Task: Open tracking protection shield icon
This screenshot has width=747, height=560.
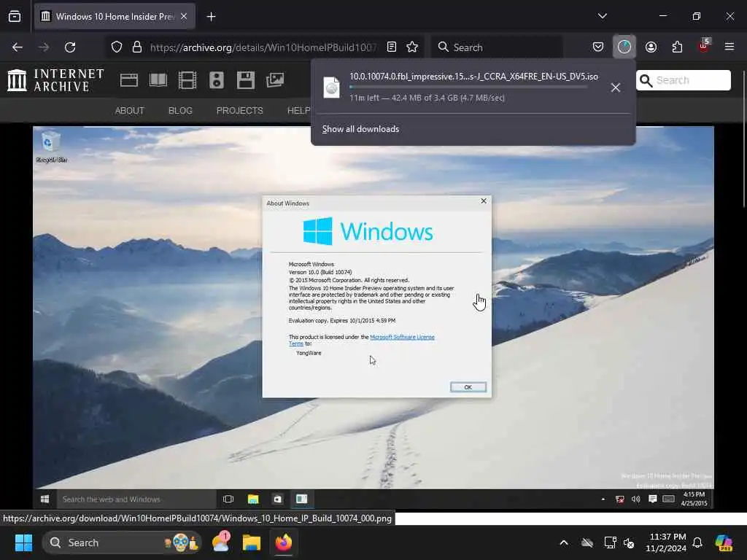Action: pyautogui.click(x=117, y=47)
